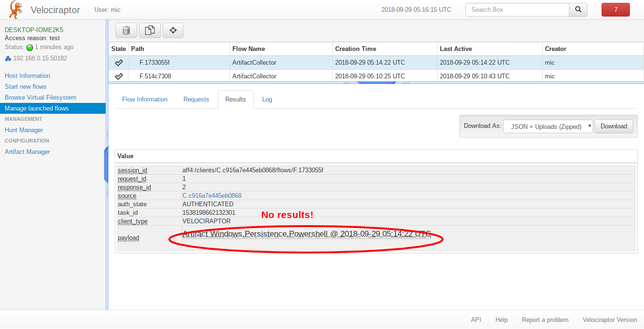The height and width of the screenshot is (329, 644).
Task: Switch to the Log tab
Action: click(x=267, y=99)
